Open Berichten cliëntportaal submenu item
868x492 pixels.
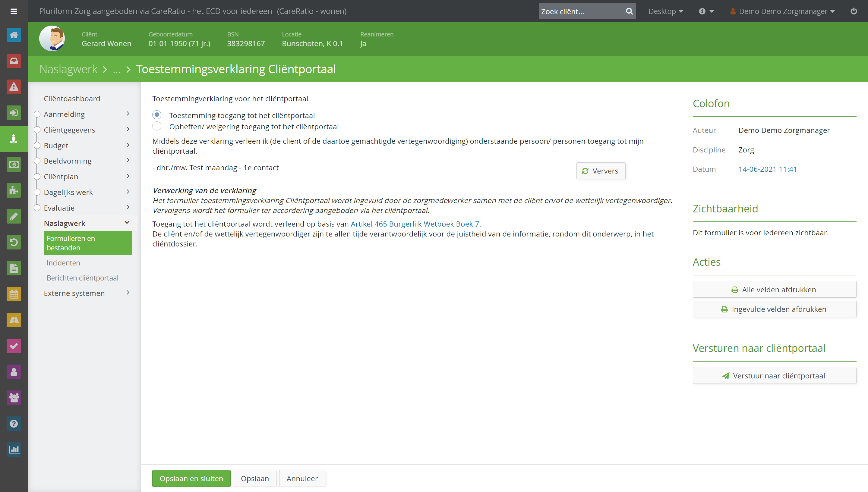coord(83,278)
